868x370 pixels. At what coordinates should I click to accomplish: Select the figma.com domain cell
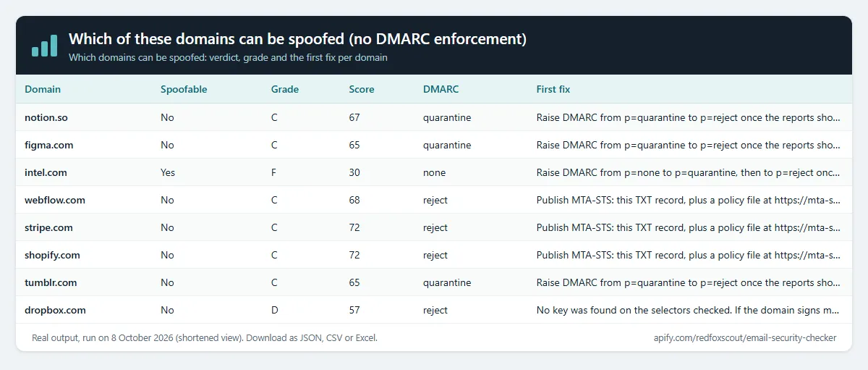[49, 145]
